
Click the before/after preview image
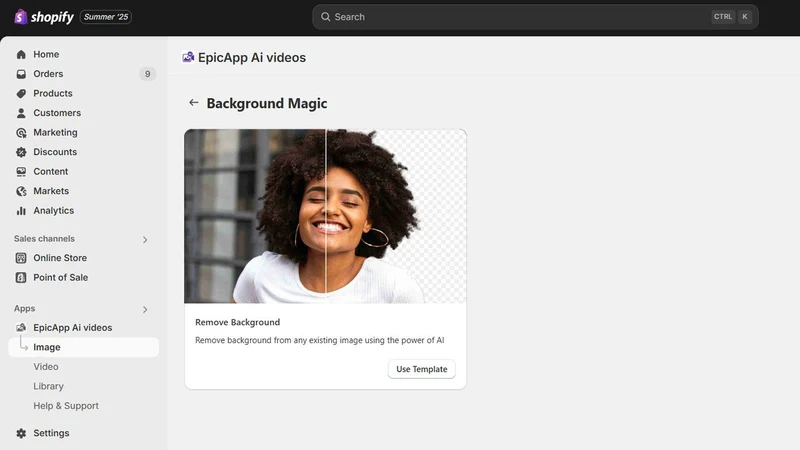[x=326, y=216]
